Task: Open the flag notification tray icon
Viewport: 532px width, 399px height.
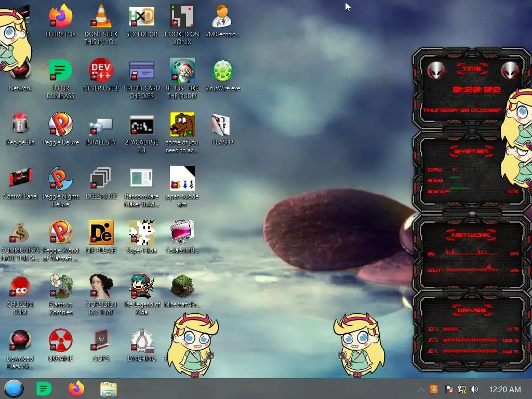Action: tap(449, 389)
